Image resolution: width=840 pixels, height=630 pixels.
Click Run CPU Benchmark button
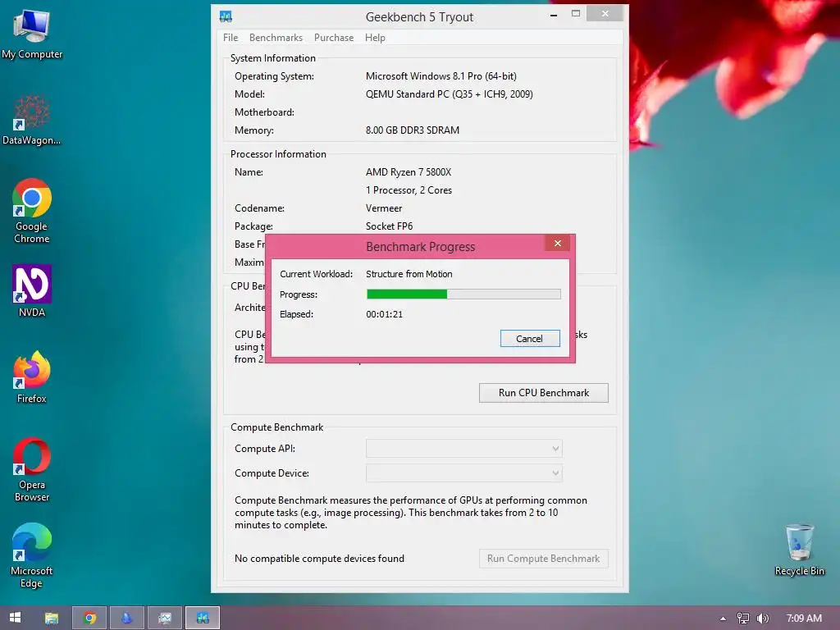[x=543, y=393]
